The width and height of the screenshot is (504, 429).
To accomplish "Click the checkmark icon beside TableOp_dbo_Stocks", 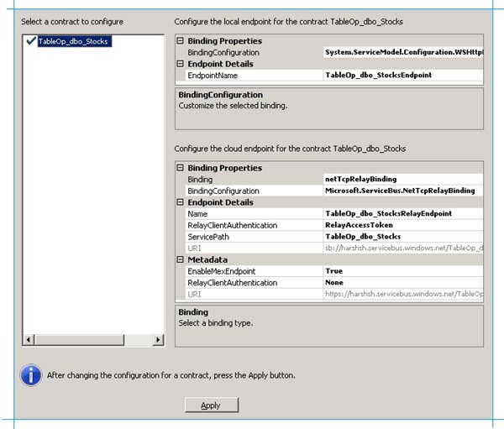I will tap(30, 40).
